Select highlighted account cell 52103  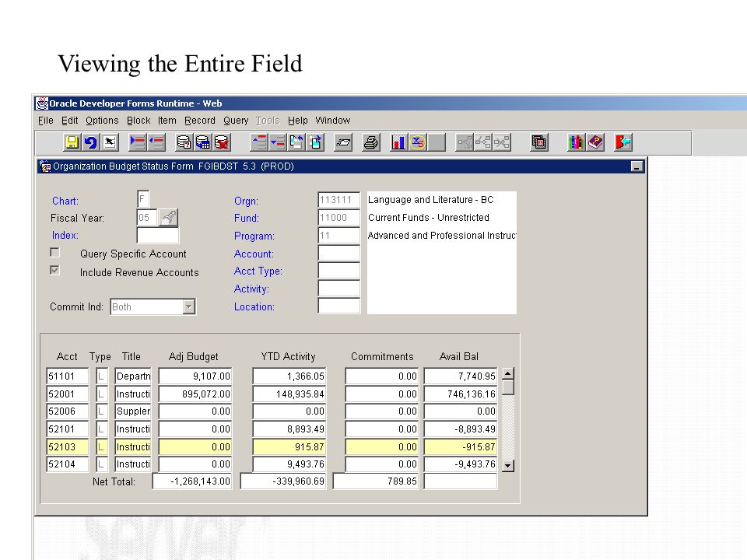tap(68, 446)
